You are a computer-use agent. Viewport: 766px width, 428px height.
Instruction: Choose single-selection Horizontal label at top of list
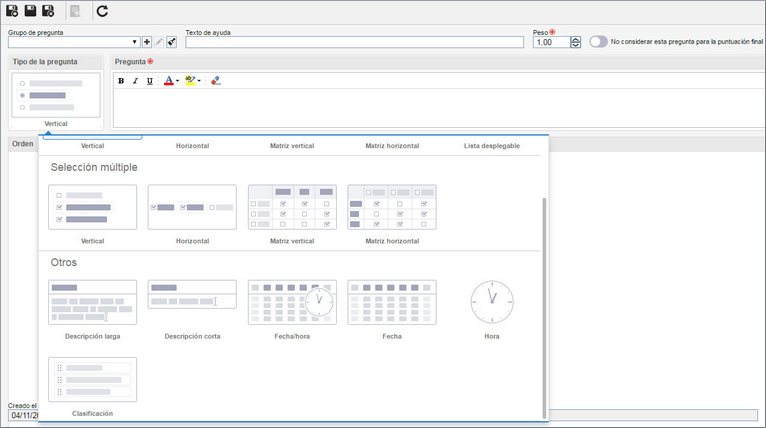[x=192, y=146]
